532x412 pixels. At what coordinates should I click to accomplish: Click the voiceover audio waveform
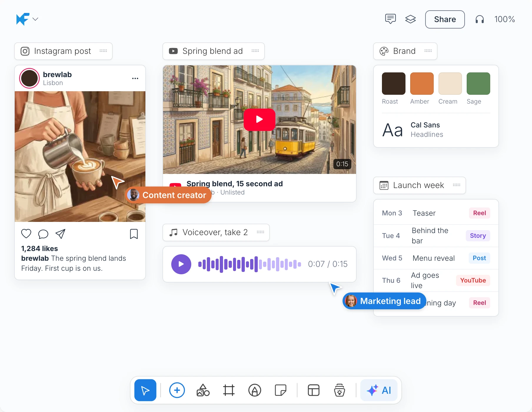[x=250, y=264]
